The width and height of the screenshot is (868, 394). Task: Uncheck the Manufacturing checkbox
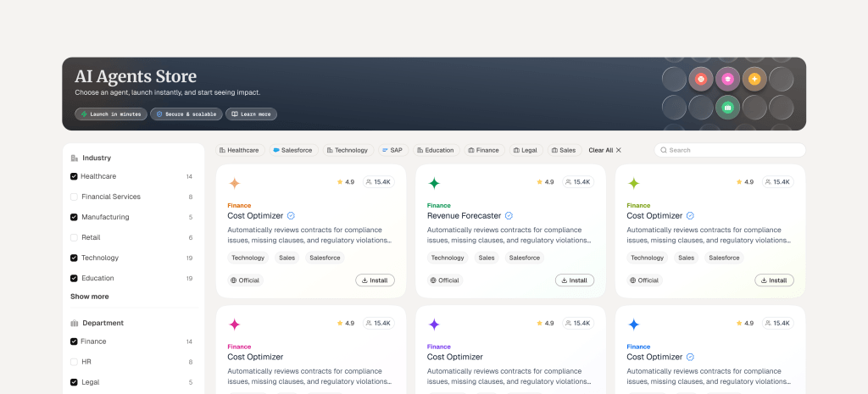point(74,218)
